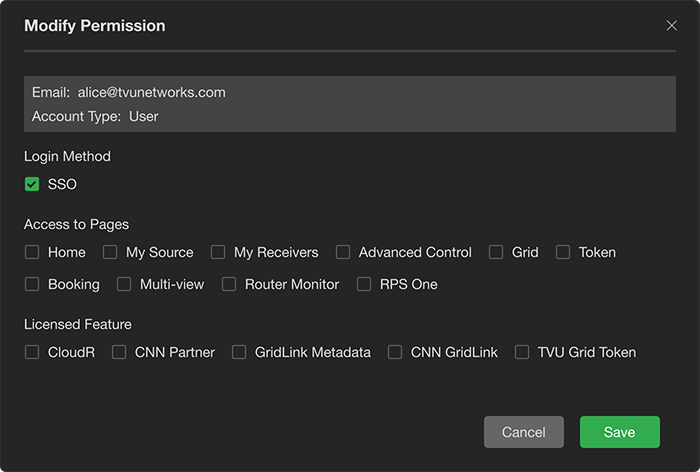Enable Home page access
The width and height of the screenshot is (700, 472).
pyautogui.click(x=32, y=252)
